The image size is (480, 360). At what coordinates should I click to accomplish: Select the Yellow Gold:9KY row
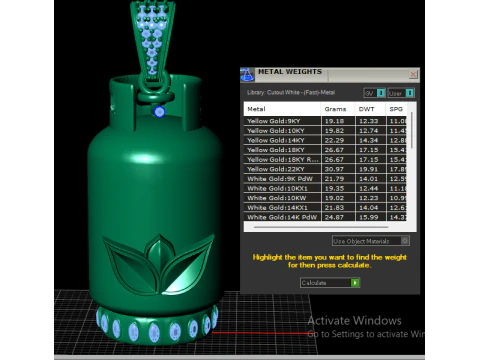325,121
